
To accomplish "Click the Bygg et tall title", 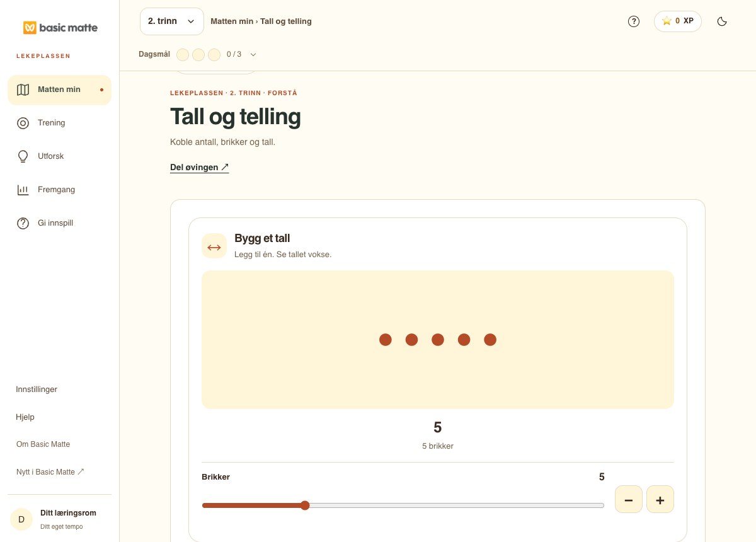I will click(262, 238).
